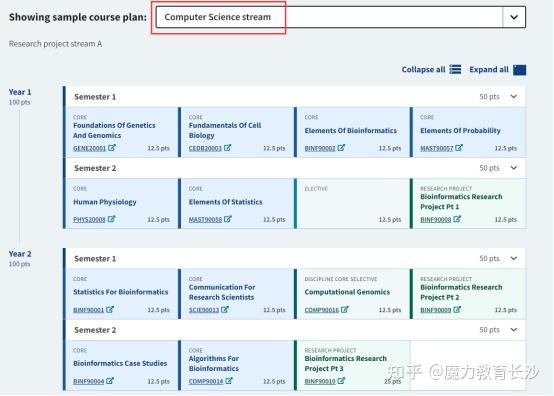The image size is (554, 396).
Task: Open BINF90009 subject link
Action: tap(436, 310)
